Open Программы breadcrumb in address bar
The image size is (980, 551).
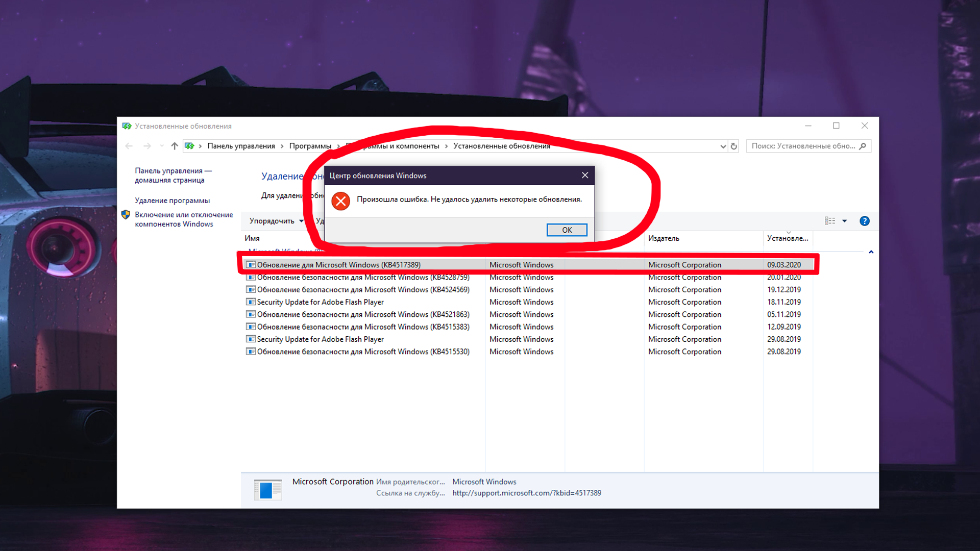[310, 146]
